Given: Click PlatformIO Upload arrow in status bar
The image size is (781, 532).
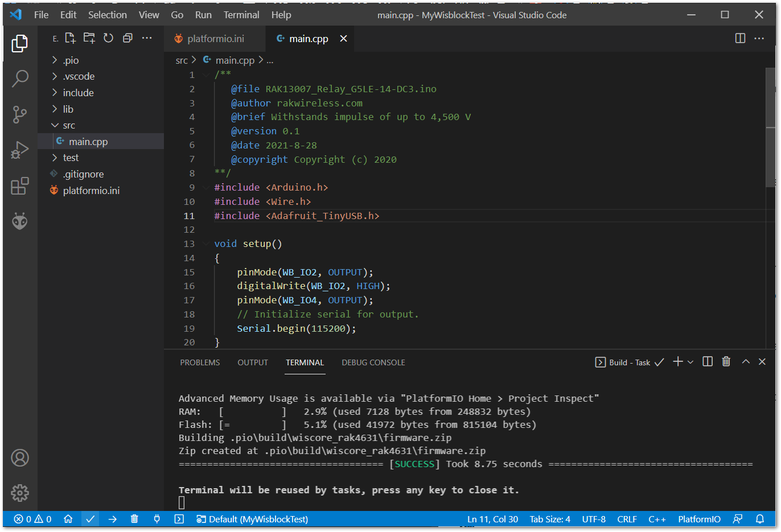Looking at the screenshot, I should pos(113,519).
